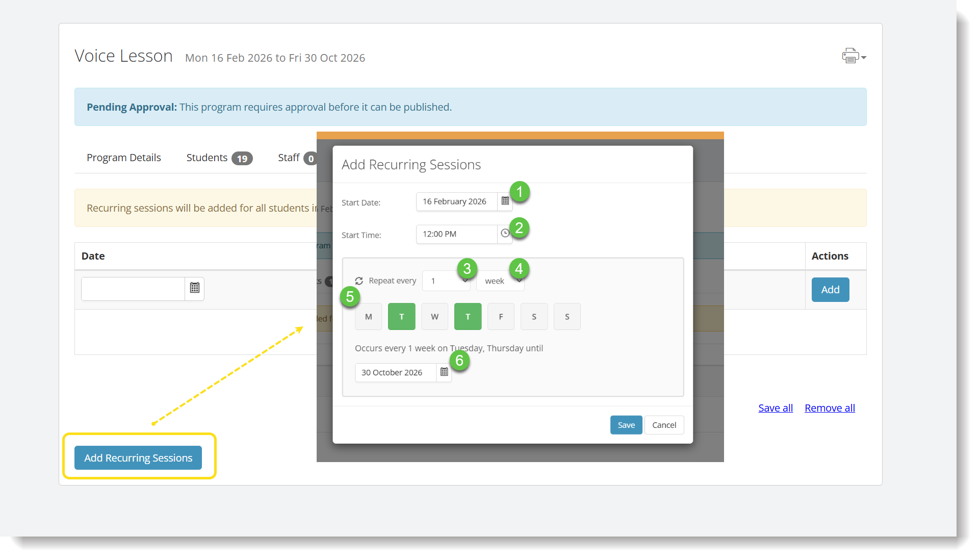
Task: Open the end date calendar picker in dialog
Action: (x=444, y=372)
